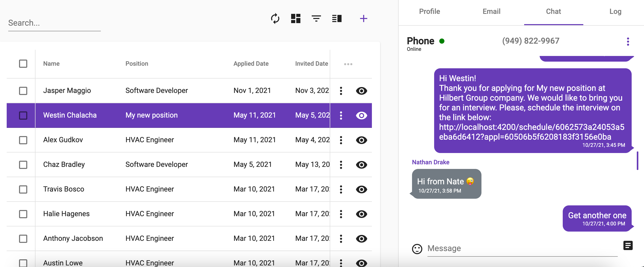Switch to dashboard grid view icon
The width and height of the screenshot is (644, 267).
[296, 18]
